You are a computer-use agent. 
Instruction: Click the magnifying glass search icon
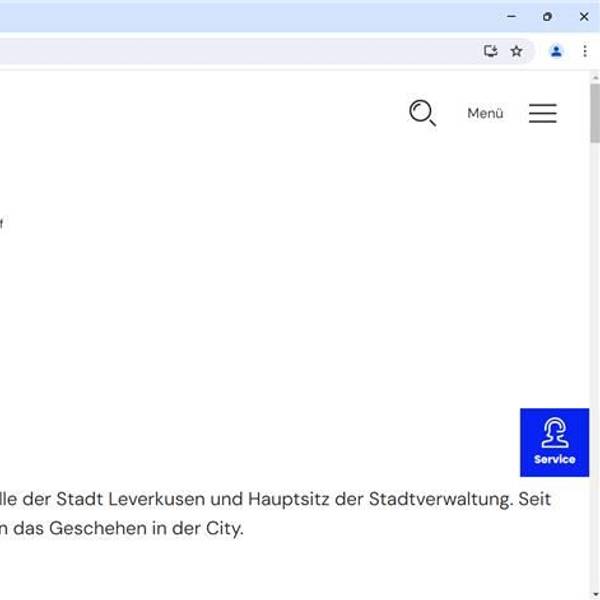422,113
